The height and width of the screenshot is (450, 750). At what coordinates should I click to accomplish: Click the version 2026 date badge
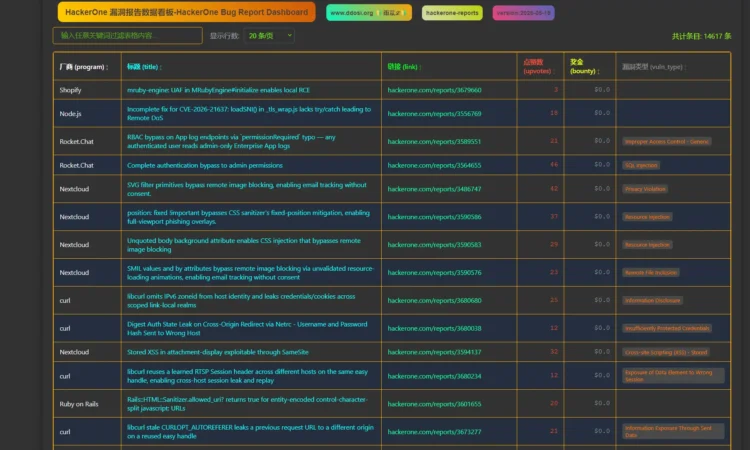tap(523, 13)
